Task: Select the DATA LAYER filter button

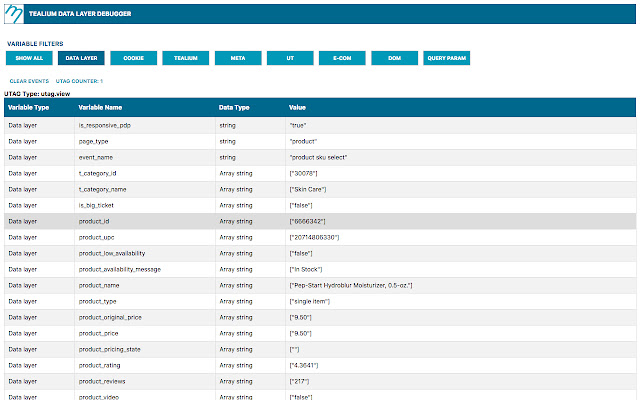Action: 81,58
